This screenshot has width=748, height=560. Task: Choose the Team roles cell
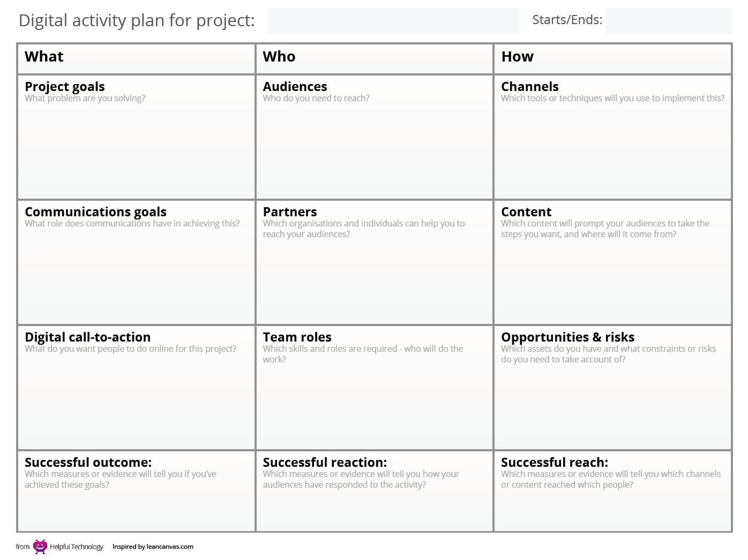click(375, 388)
